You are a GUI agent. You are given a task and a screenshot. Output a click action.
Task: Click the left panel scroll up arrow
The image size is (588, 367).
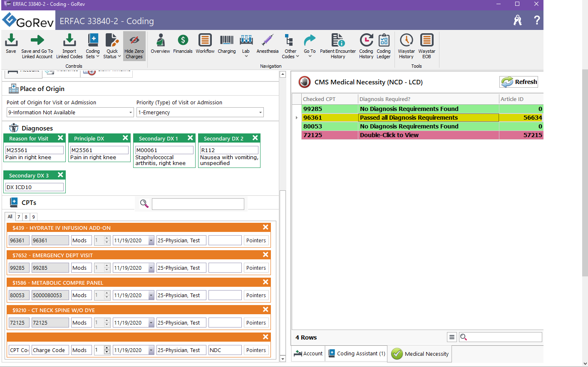[x=283, y=74]
